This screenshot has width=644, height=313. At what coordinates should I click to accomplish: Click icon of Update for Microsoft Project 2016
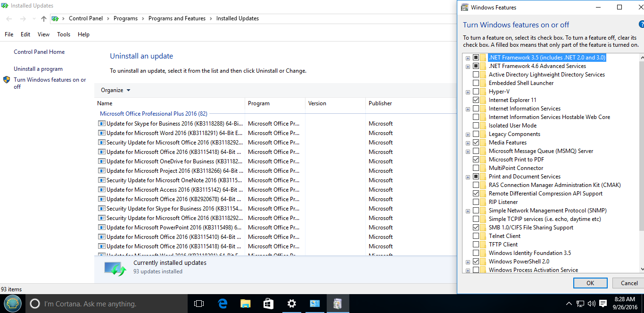(x=101, y=171)
